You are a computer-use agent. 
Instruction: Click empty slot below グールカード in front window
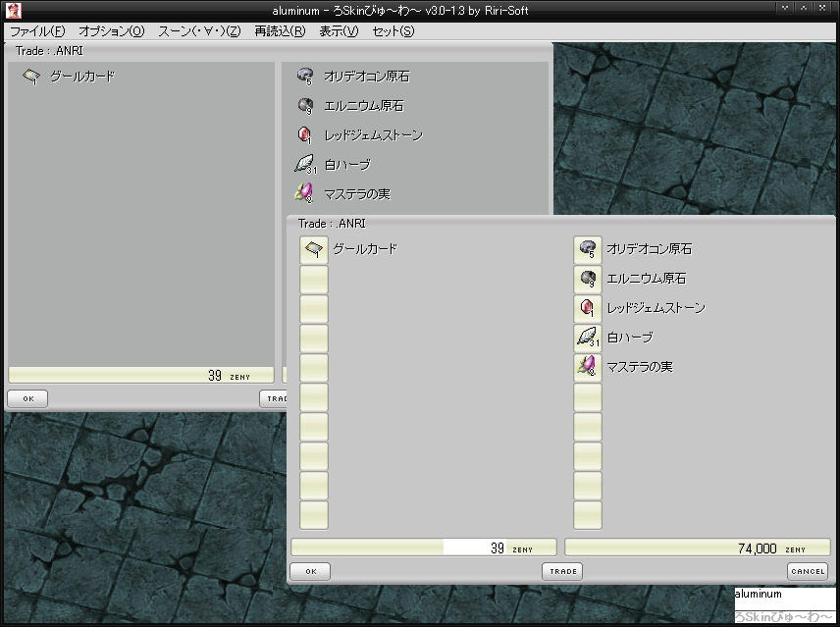coord(314,279)
